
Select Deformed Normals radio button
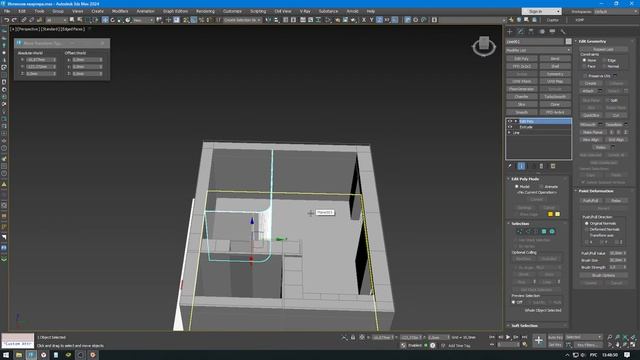tap(587, 229)
